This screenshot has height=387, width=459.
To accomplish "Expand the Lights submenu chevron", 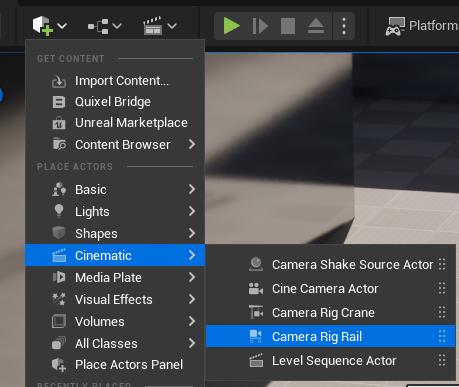I will tap(192, 211).
